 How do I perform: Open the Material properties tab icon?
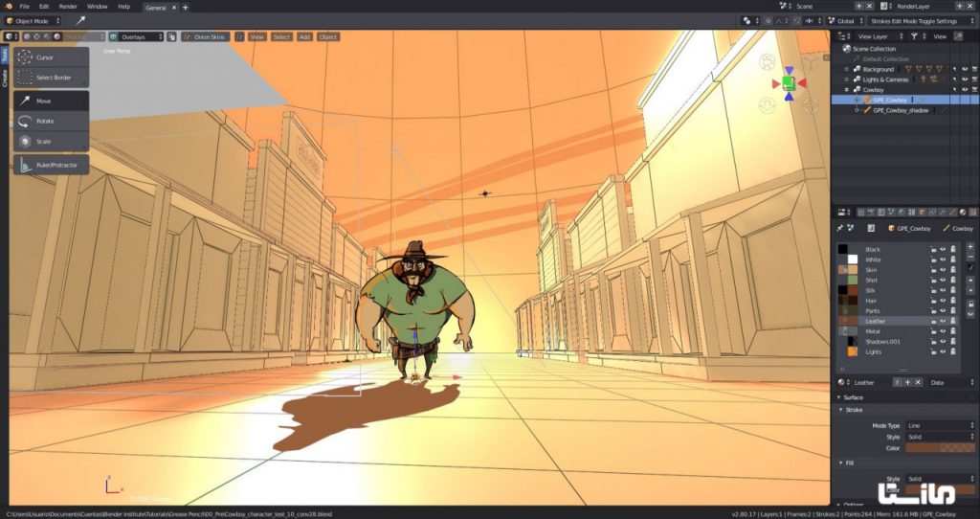(x=963, y=213)
